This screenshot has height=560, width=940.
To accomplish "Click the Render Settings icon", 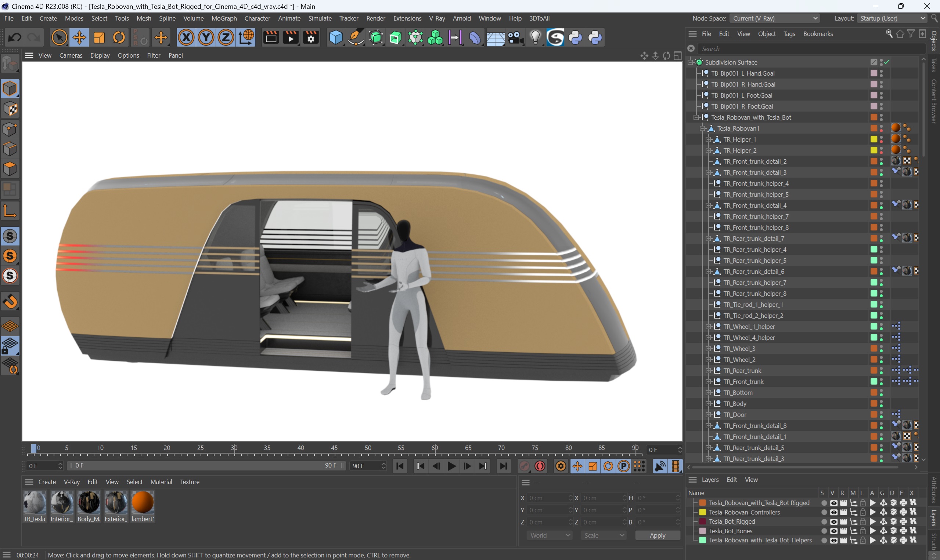I will [311, 38].
